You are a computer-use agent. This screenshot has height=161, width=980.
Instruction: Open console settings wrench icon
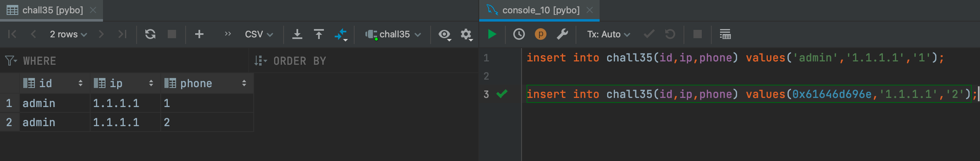point(562,34)
